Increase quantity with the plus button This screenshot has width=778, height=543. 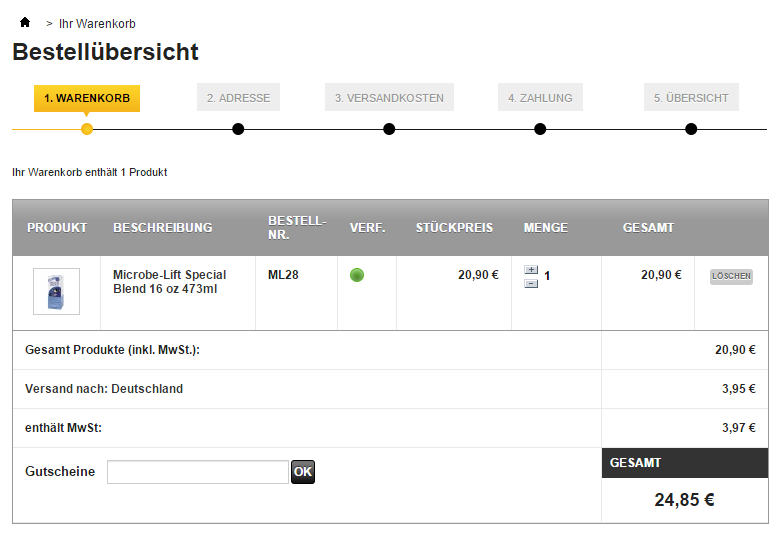(x=531, y=270)
